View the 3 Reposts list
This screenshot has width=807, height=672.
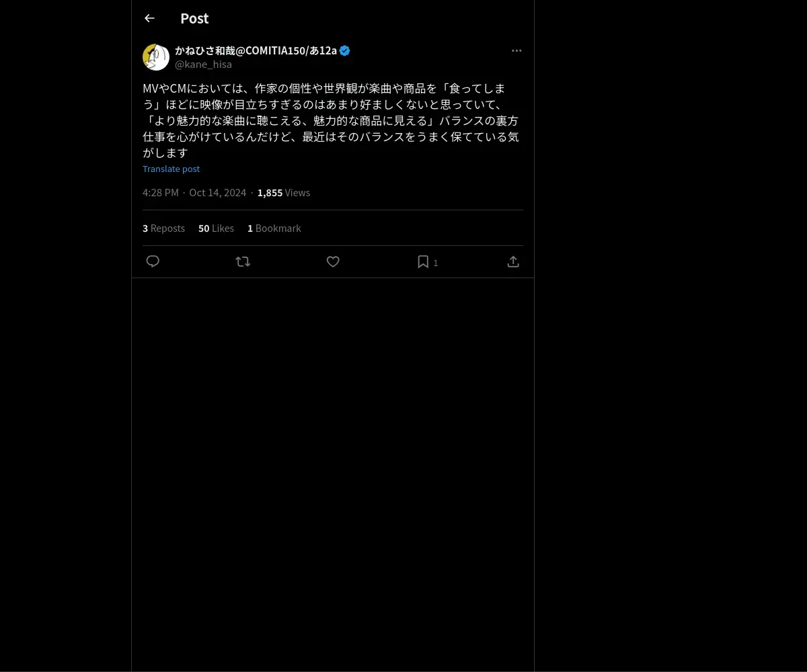pyautogui.click(x=163, y=228)
